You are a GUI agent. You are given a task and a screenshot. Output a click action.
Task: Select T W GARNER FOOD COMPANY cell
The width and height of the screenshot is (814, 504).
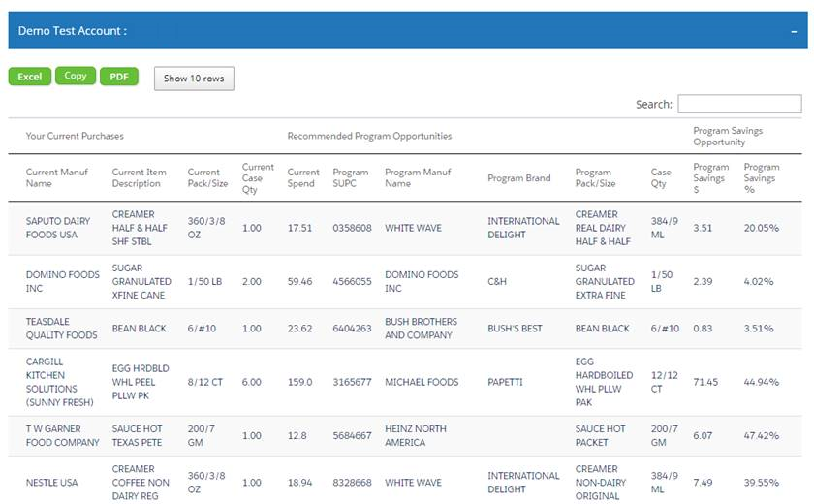(x=62, y=435)
